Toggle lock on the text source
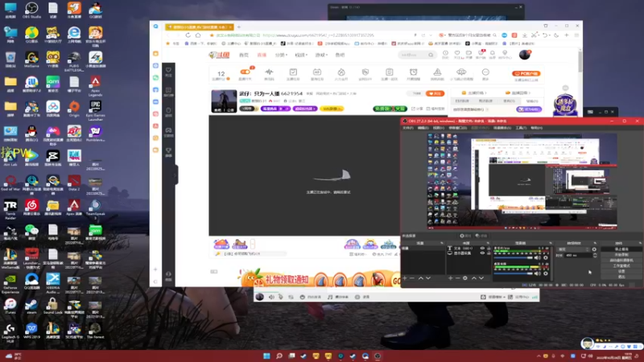This screenshot has width=644, height=362. click(489, 249)
